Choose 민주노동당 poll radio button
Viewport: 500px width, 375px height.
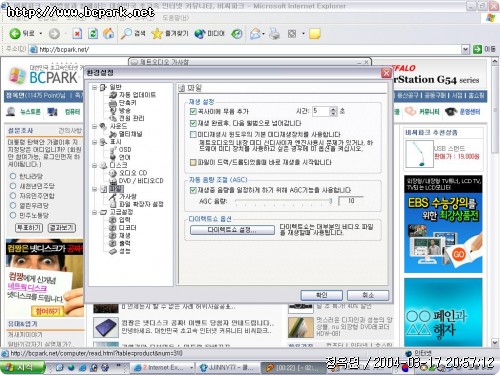(13, 215)
